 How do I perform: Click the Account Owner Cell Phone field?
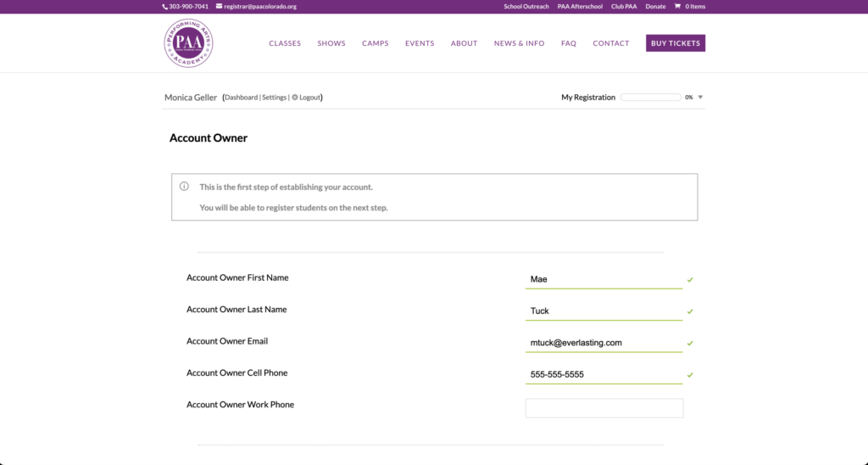coord(604,374)
